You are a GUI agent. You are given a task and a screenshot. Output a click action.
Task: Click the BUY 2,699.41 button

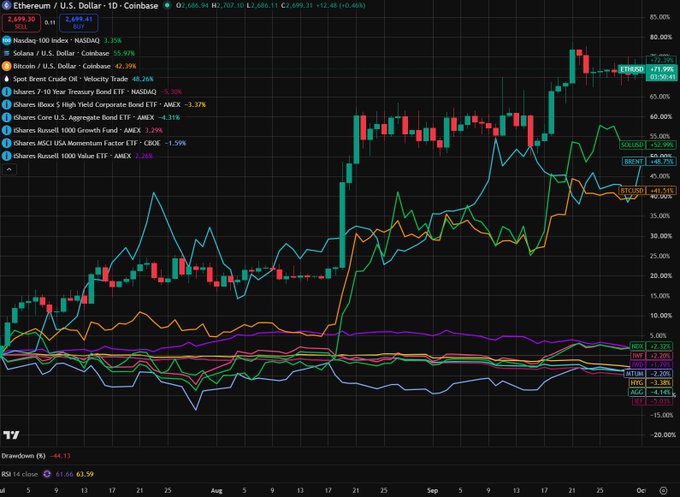(x=78, y=23)
